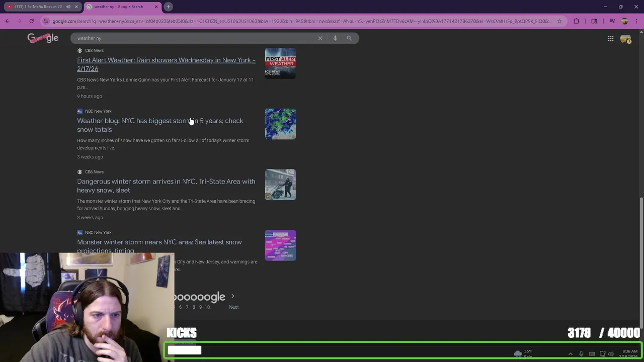The image size is (644, 362).
Task: Open the taskbar volume icon
Action: (611, 354)
